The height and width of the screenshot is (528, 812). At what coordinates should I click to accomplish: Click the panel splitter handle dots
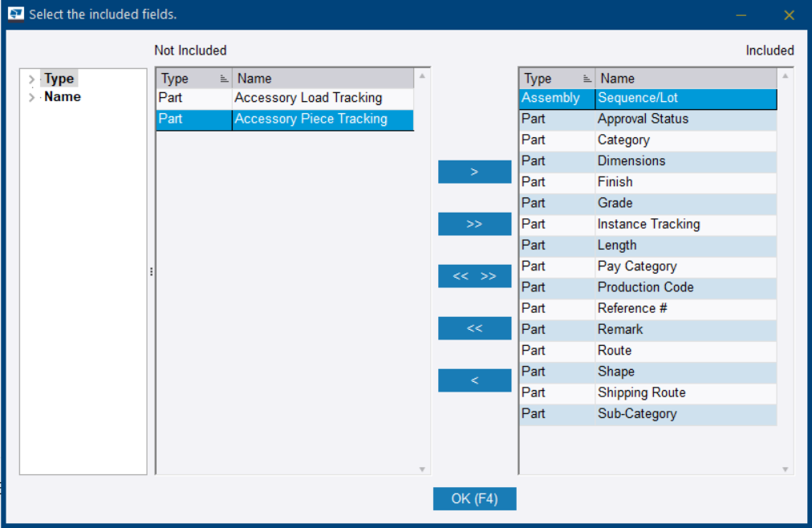click(151, 272)
